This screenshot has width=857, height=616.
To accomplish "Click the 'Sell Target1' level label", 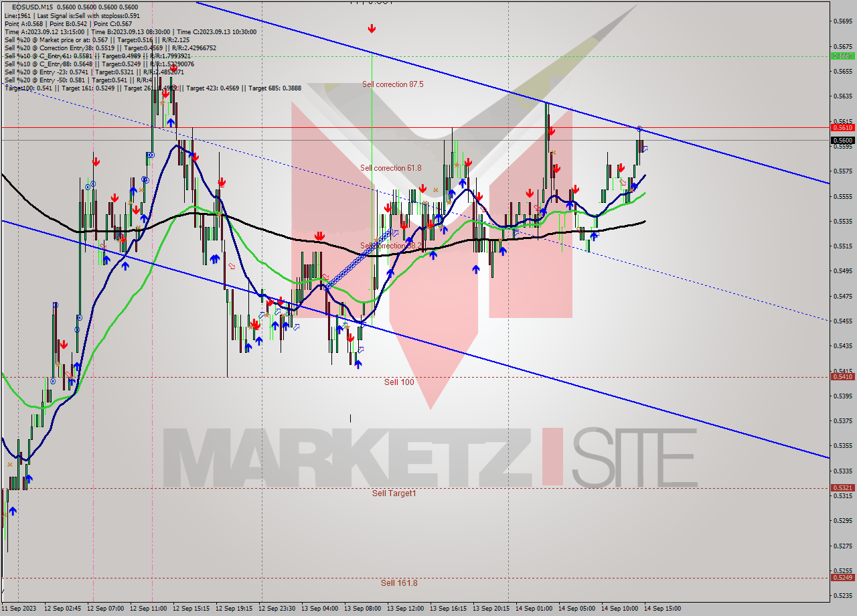I will 394,493.
